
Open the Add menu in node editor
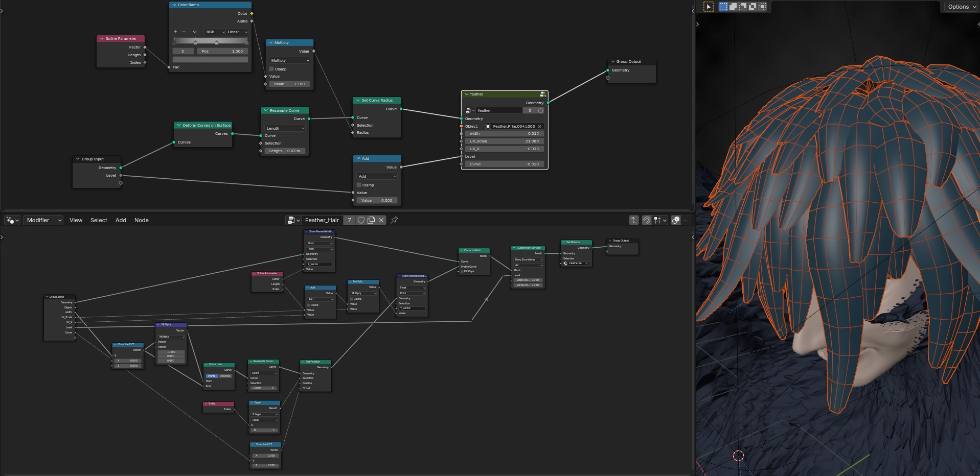tap(121, 220)
